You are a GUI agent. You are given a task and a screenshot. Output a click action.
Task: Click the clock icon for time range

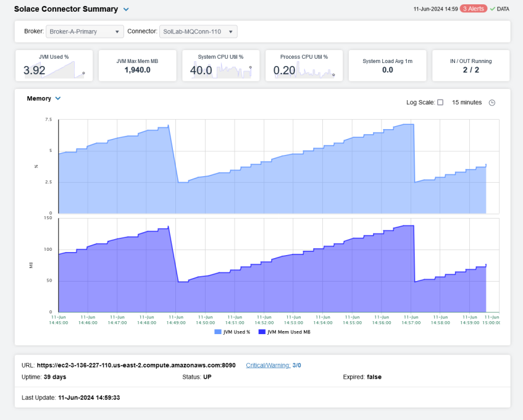point(492,103)
